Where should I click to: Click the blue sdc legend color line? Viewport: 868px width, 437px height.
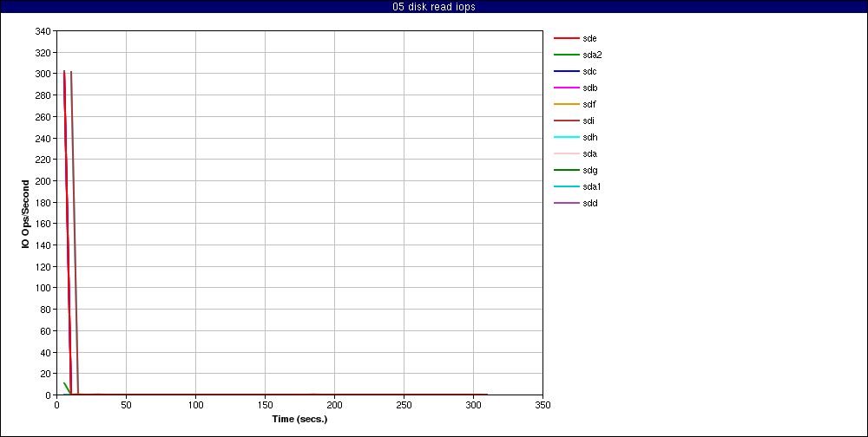566,71
